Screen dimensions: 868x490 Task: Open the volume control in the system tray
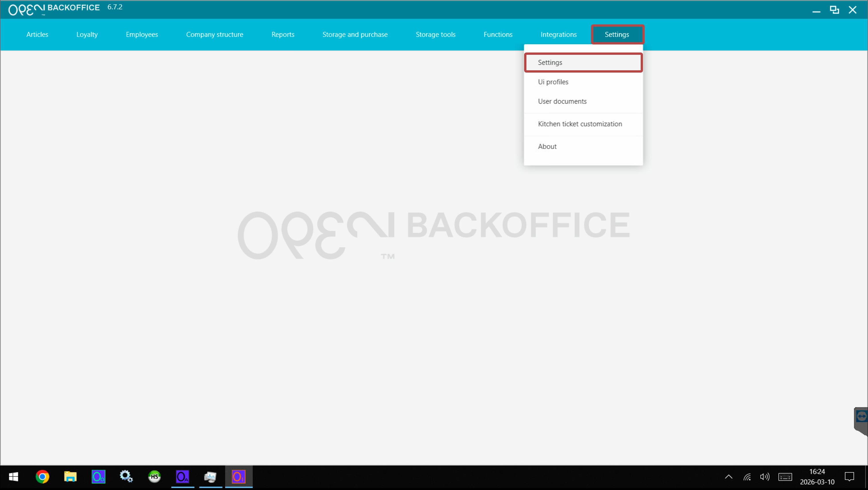click(x=765, y=477)
